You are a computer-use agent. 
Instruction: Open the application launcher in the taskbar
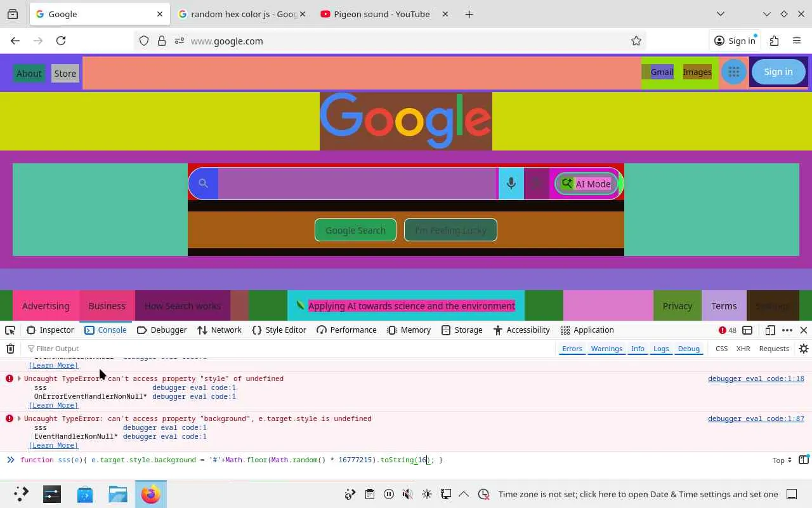pos(21,494)
